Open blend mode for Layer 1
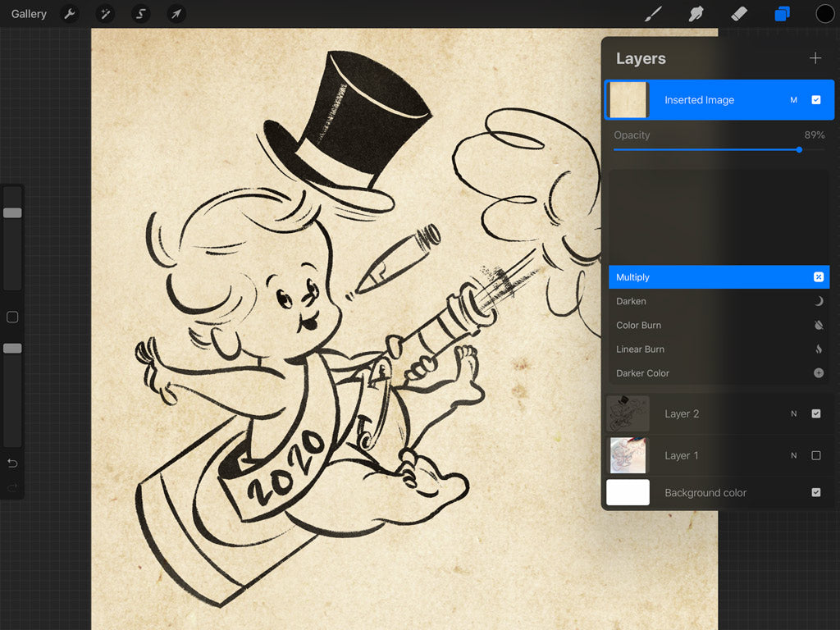 tap(793, 455)
